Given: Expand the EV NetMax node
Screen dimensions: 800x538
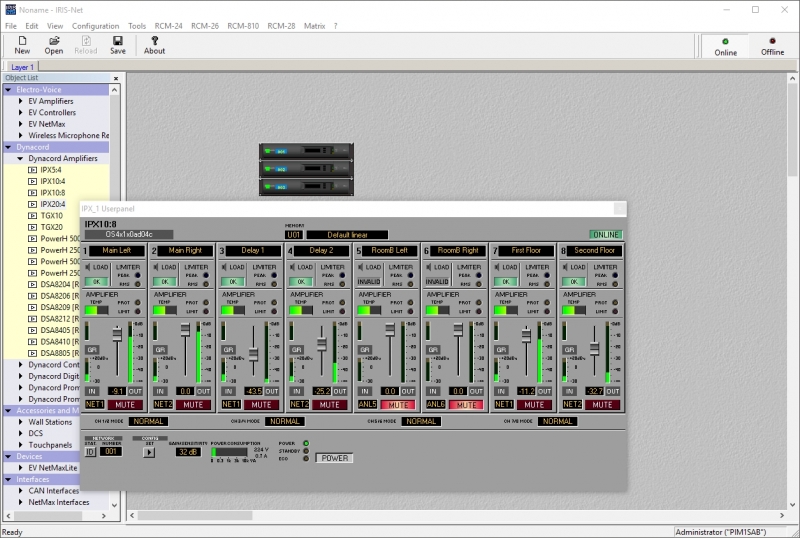Looking at the screenshot, I should 20,124.
